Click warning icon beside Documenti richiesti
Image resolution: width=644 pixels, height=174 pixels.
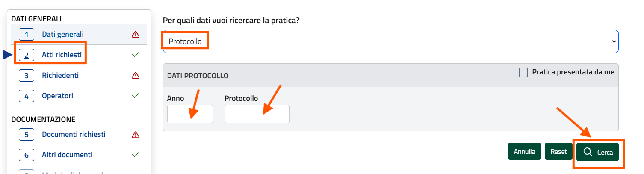[136, 134]
